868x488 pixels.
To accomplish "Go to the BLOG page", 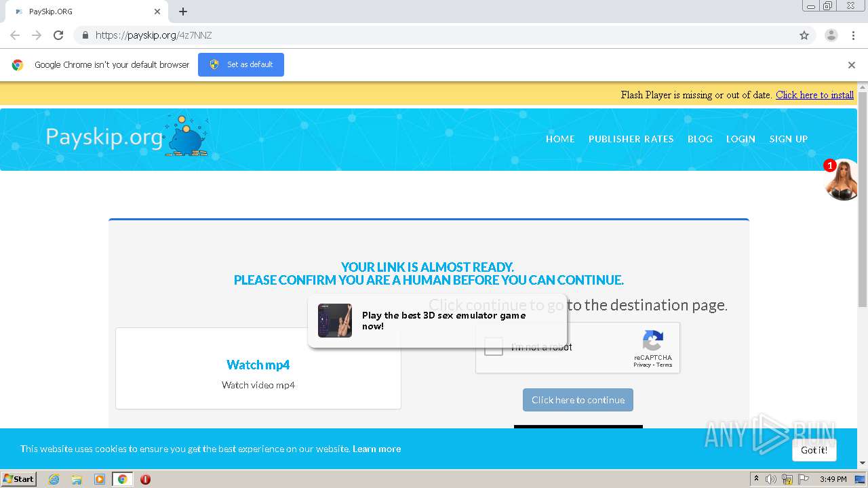I will 700,139.
